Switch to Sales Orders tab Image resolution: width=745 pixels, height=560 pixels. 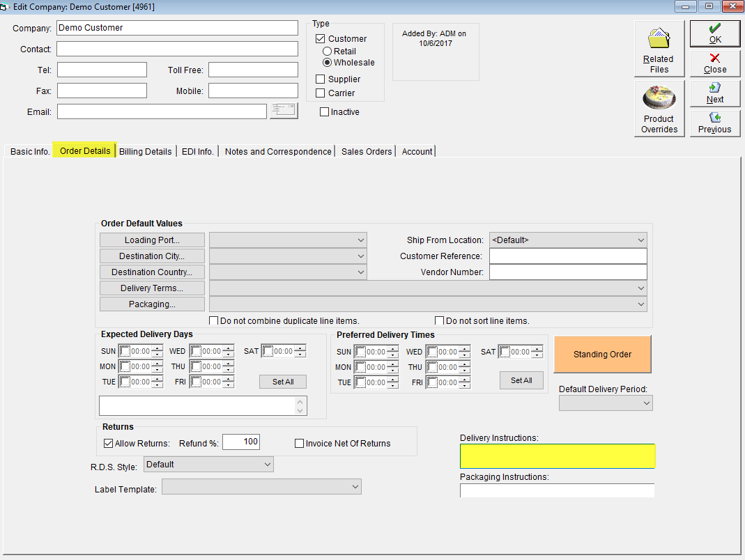tap(367, 152)
